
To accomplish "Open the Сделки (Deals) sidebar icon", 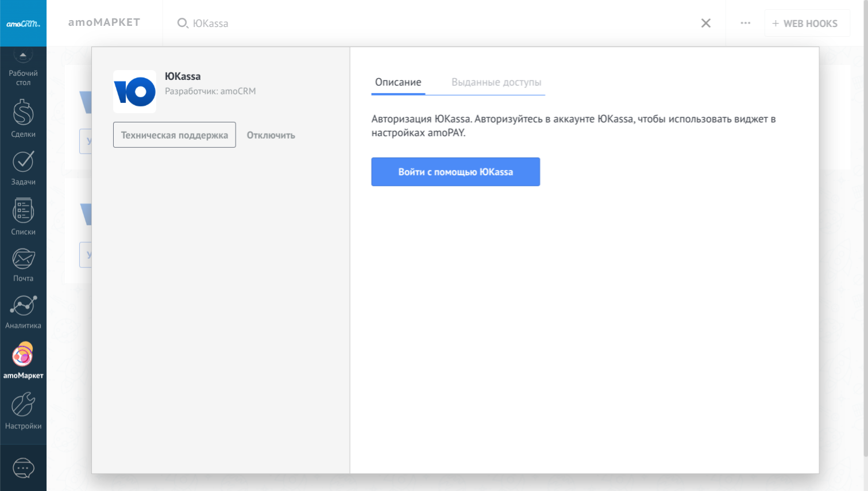I will 23,114.
